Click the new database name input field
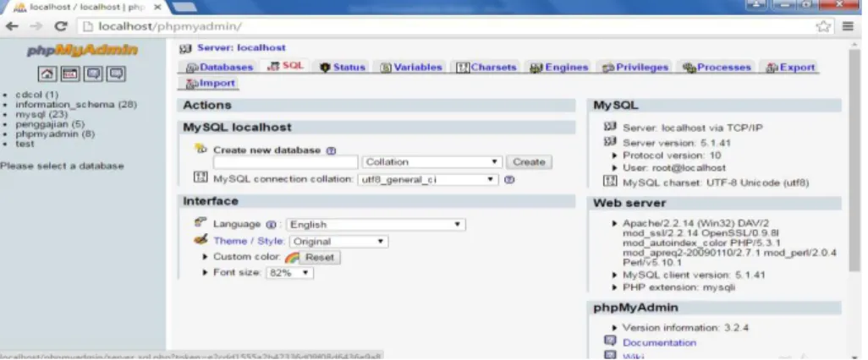 tap(286, 162)
